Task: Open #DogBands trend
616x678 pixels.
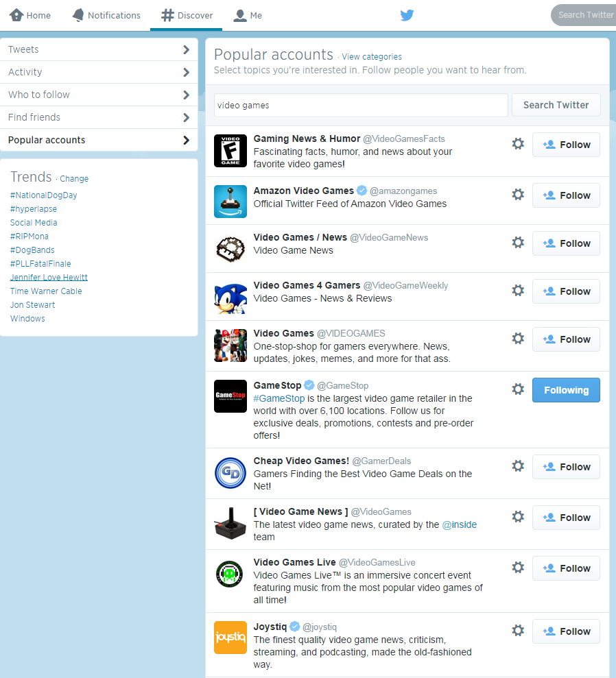Action: pos(32,250)
